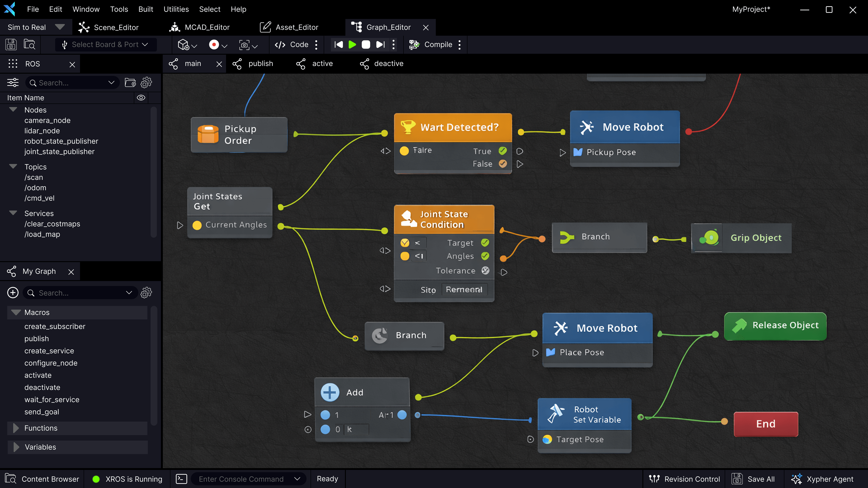The width and height of the screenshot is (868, 488).
Task: Click the Enter Console Command field
Action: 241,479
